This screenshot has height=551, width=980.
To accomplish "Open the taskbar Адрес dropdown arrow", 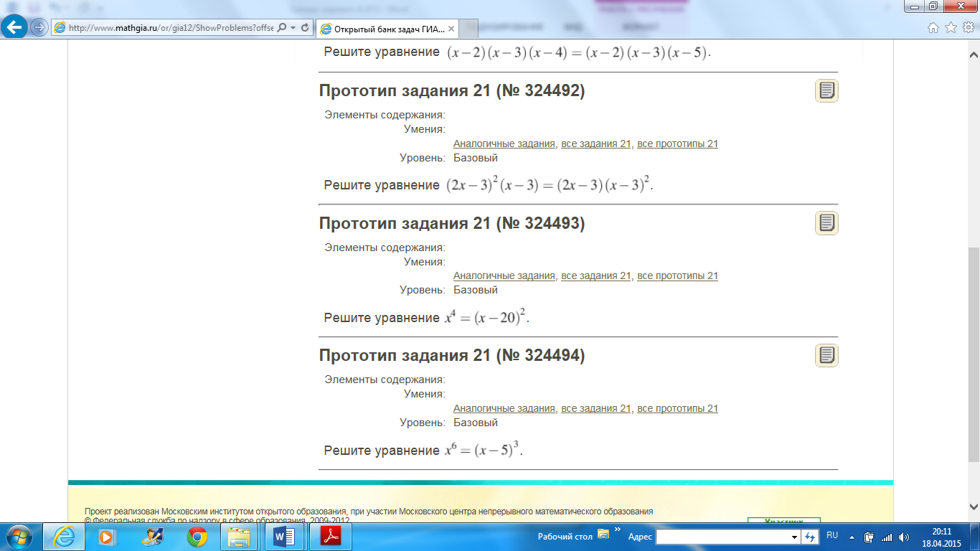I will coord(795,537).
